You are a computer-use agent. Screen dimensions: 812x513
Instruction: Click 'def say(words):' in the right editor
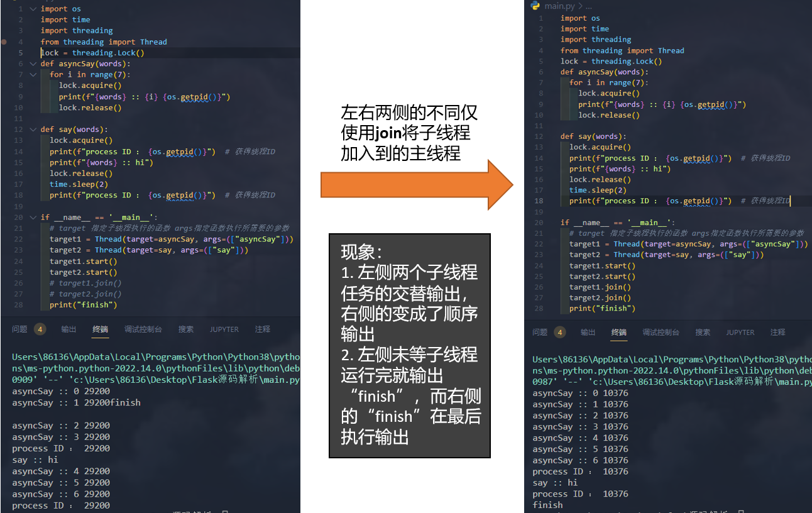pos(593,136)
